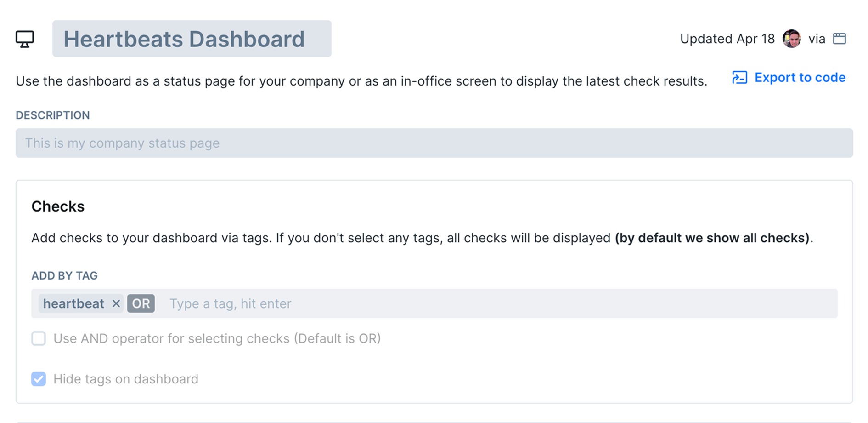Viewport: 868px width, 423px height.
Task: Click the bold default show all checks text
Action: tap(712, 238)
